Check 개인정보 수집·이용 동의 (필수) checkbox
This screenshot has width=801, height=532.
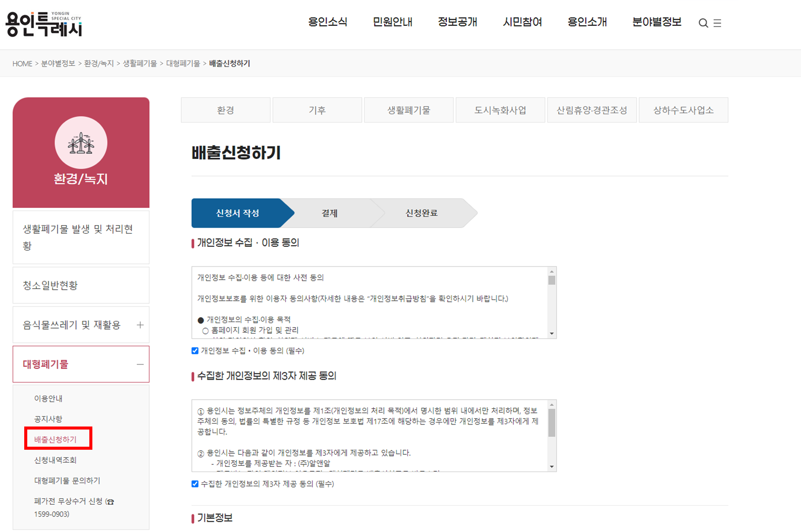click(x=195, y=351)
